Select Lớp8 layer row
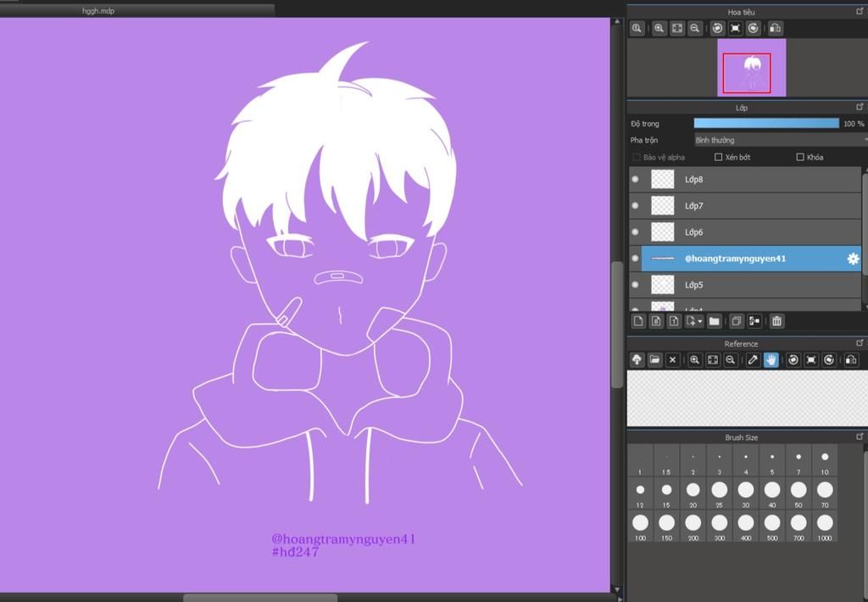This screenshot has width=868, height=602. click(745, 180)
